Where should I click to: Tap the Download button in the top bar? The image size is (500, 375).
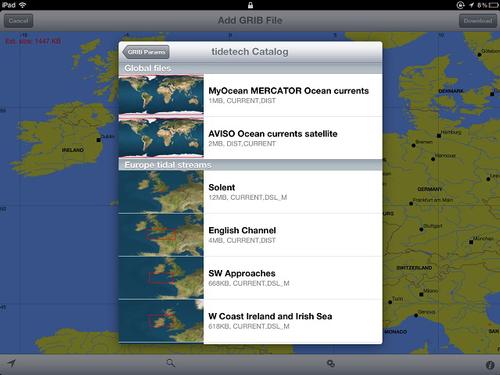(x=478, y=21)
